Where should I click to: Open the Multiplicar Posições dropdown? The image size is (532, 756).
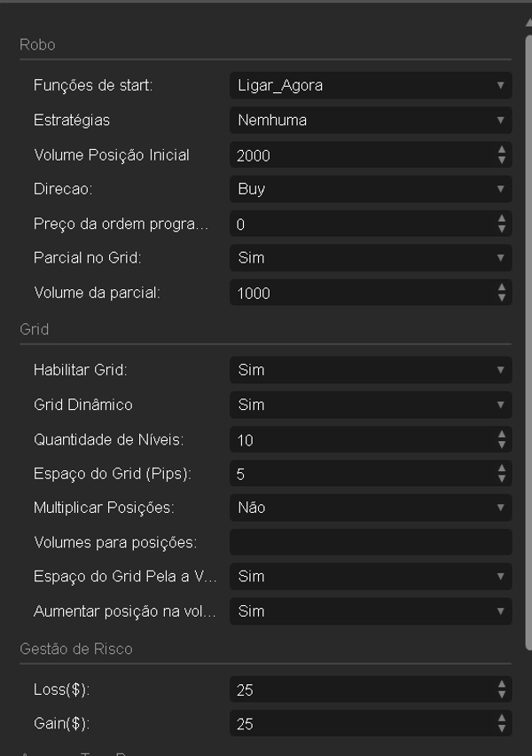(370, 508)
